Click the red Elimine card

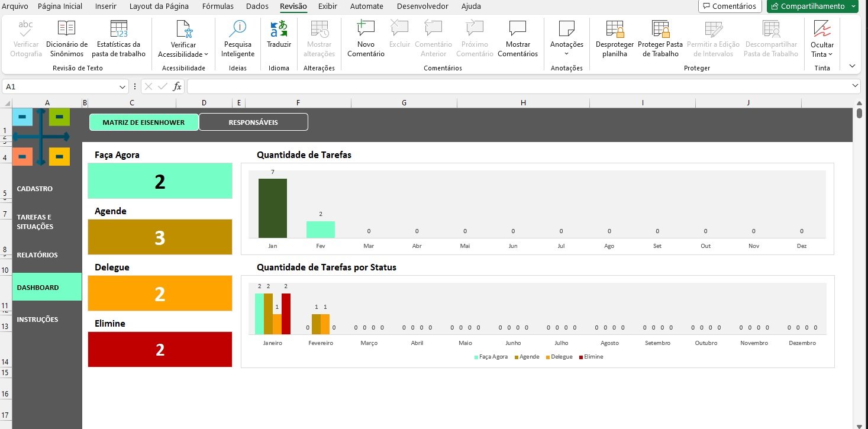160,350
